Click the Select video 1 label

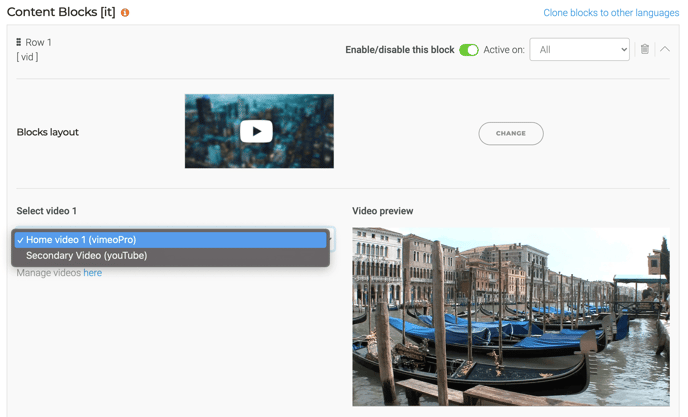[47, 211]
